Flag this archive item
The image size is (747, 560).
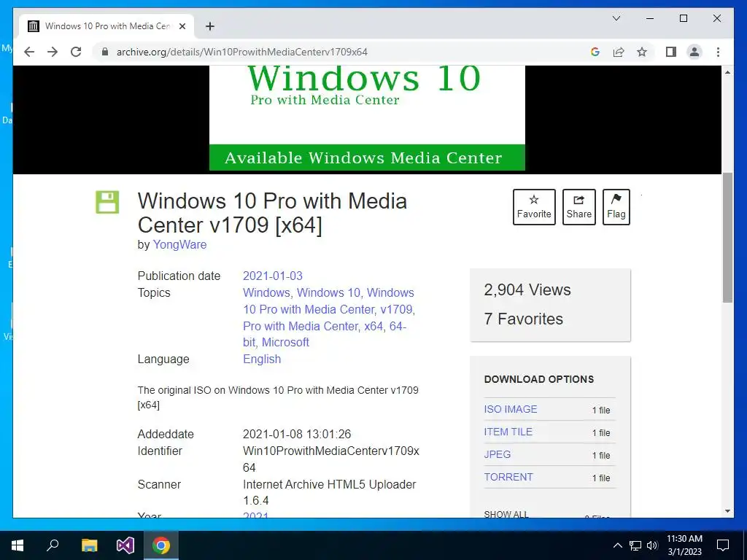[x=616, y=206]
